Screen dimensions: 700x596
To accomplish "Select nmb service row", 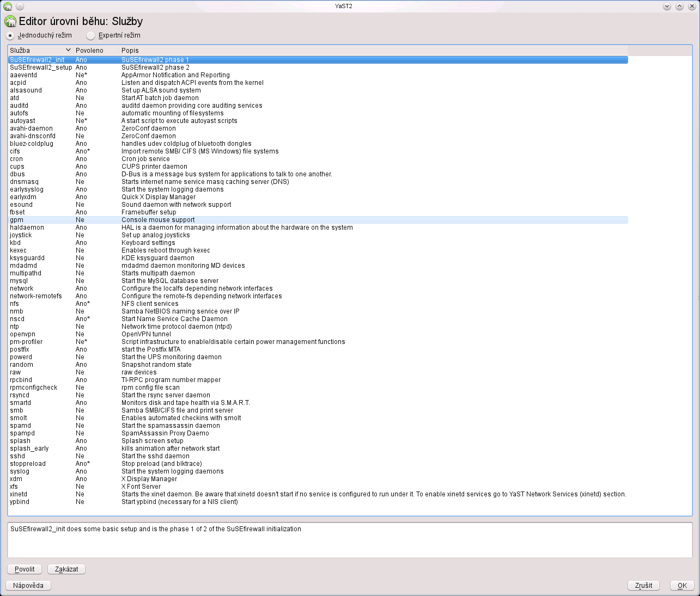I will click(x=318, y=311).
